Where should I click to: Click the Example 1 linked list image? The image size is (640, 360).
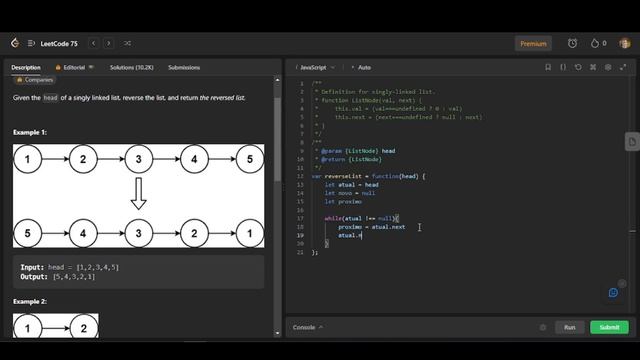click(138, 196)
